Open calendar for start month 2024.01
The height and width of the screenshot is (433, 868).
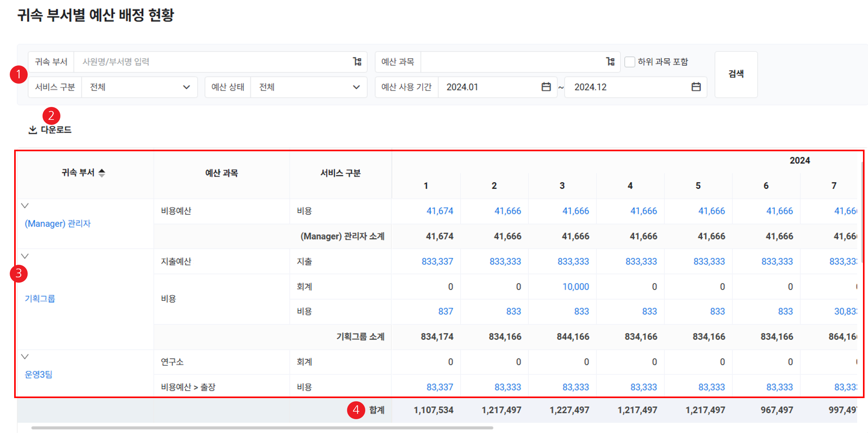[546, 87]
